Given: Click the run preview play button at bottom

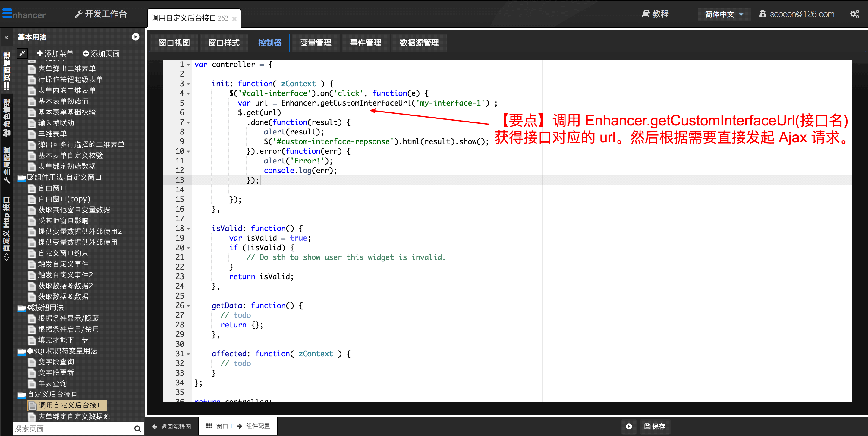Looking at the screenshot, I should [628, 426].
